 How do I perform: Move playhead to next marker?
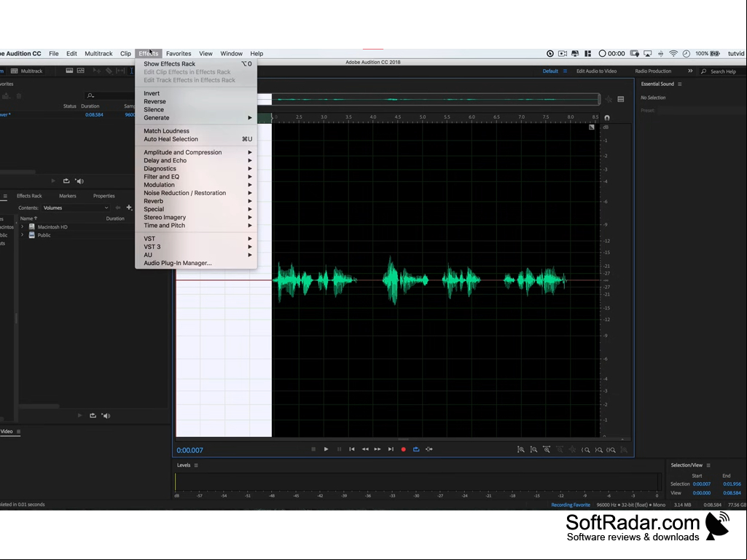391,449
